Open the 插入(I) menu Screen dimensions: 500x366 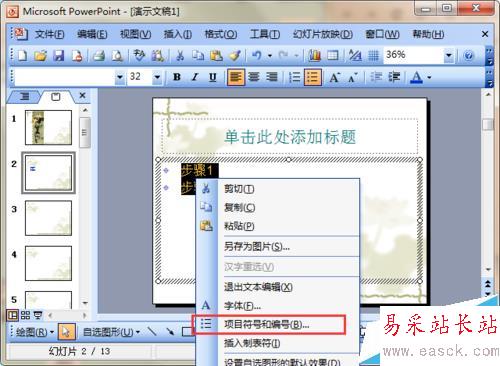click(177, 34)
